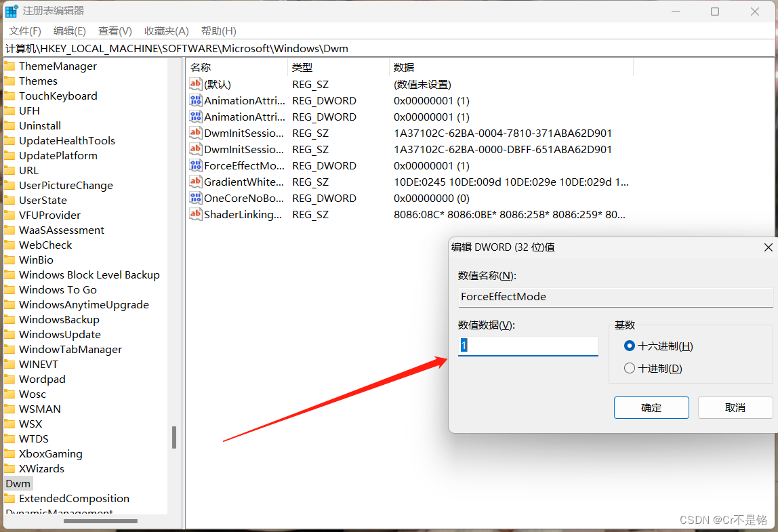This screenshot has width=778, height=532.
Task: Click the folder icon of Uninstall key
Action: click(x=9, y=125)
